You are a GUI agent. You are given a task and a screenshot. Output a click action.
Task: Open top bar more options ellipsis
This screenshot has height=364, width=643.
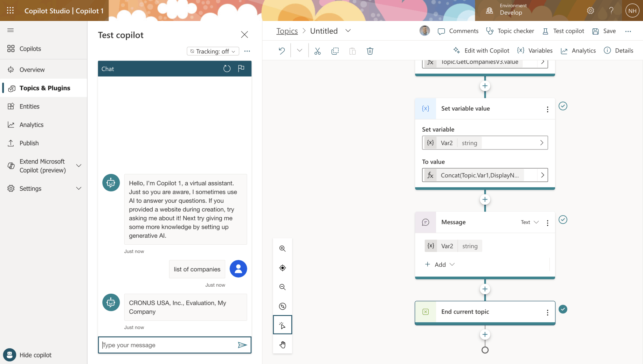(628, 31)
